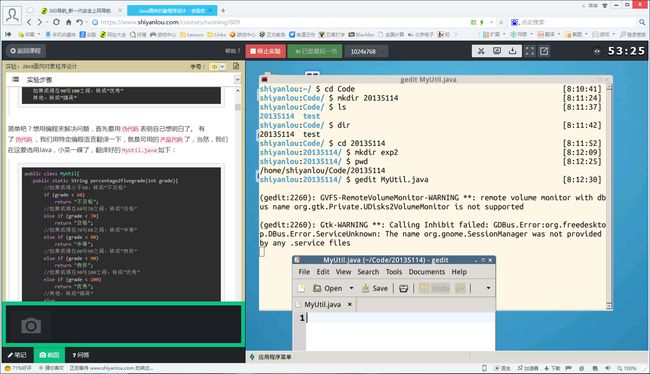Toggle the eye icon beside the timer

pyautogui.click(x=597, y=51)
